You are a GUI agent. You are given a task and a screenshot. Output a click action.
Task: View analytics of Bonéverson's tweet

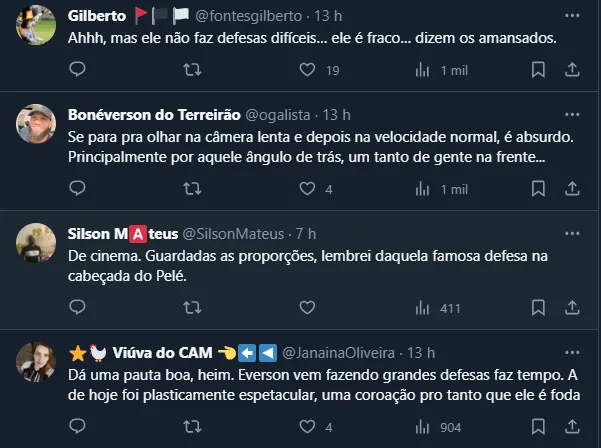click(424, 189)
